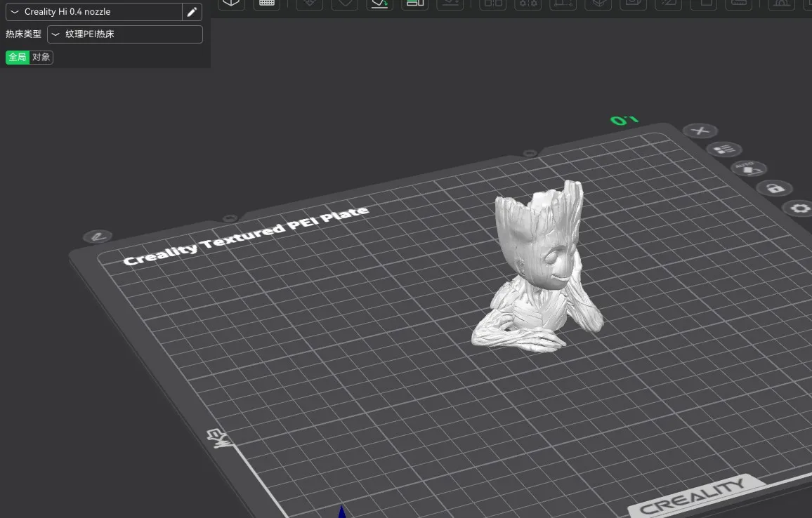The width and height of the screenshot is (812, 518).
Task: Click the add model cube icon in toolbar
Action: coord(231,4)
